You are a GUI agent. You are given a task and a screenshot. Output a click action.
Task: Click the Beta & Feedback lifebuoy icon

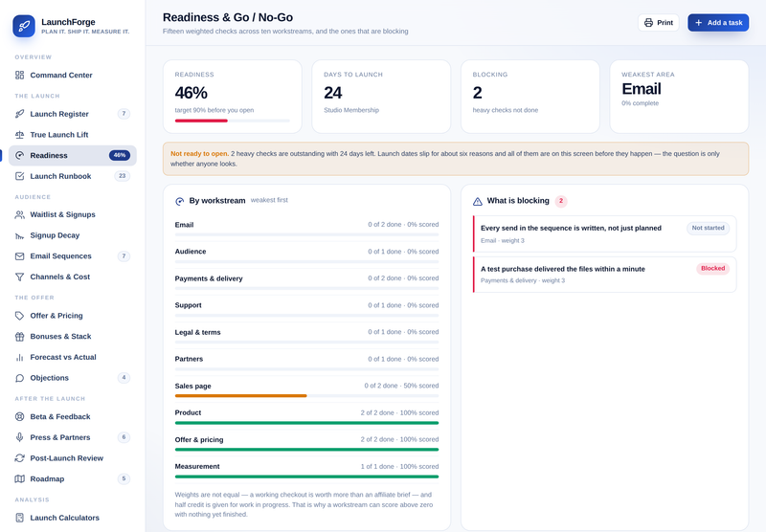19,417
